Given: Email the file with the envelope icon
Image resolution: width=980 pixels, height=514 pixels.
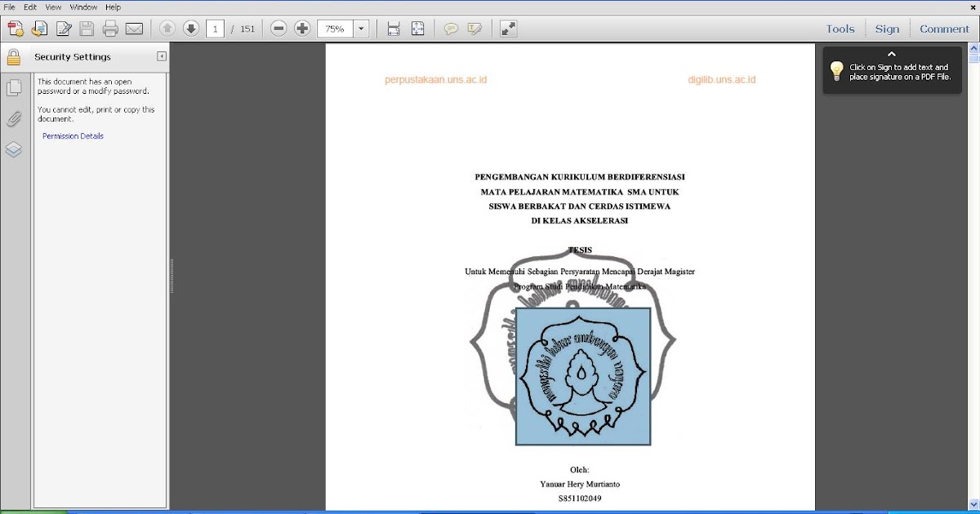Looking at the screenshot, I should tap(134, 29).
